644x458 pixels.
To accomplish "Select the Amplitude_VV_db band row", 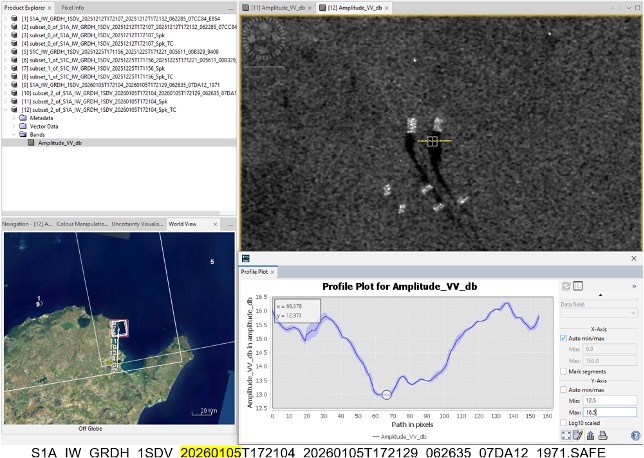I will coord(119,143).
